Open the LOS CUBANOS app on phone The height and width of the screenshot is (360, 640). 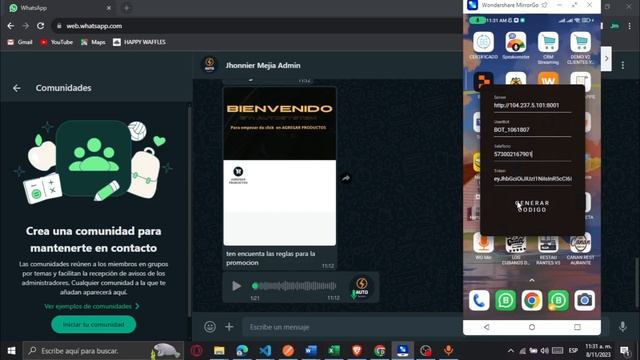[x=516, y=249]
